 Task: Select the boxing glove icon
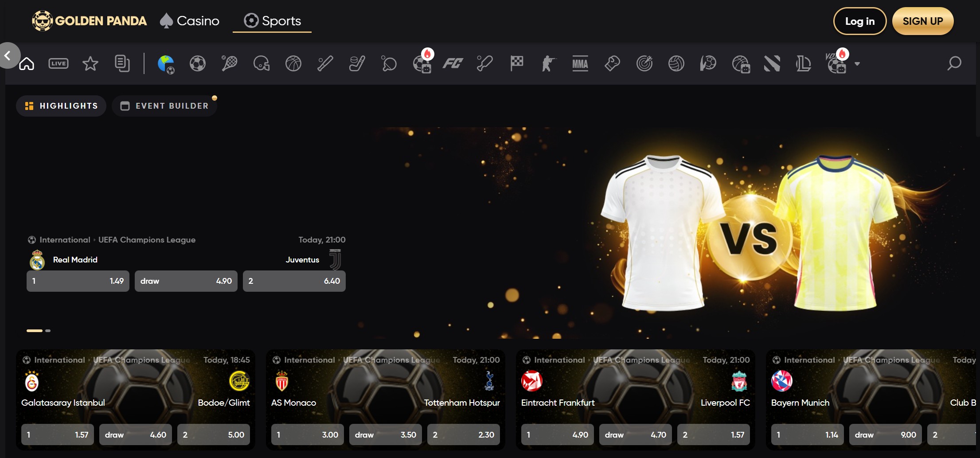(612, 64)
